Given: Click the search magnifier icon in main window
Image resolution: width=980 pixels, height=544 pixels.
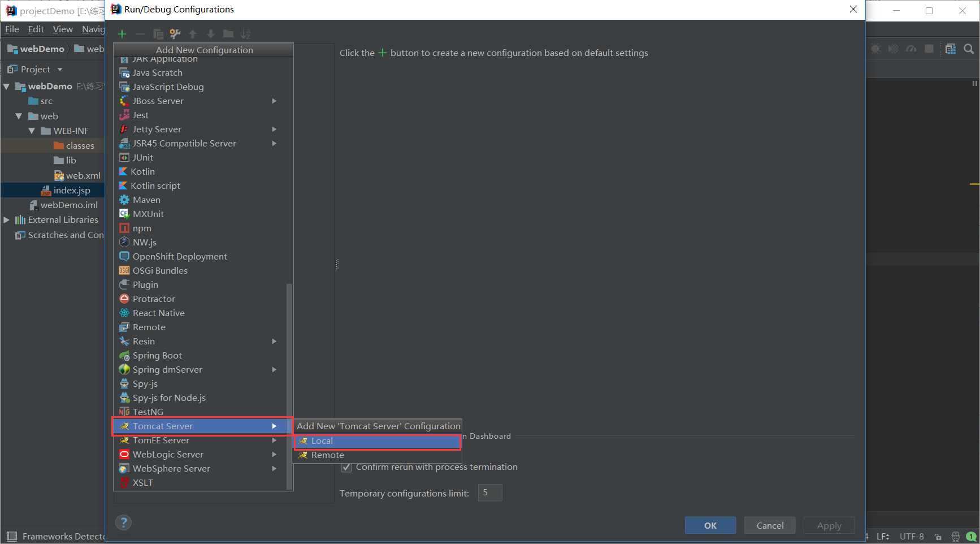Looking at the screenshot, I should [969, 49].
